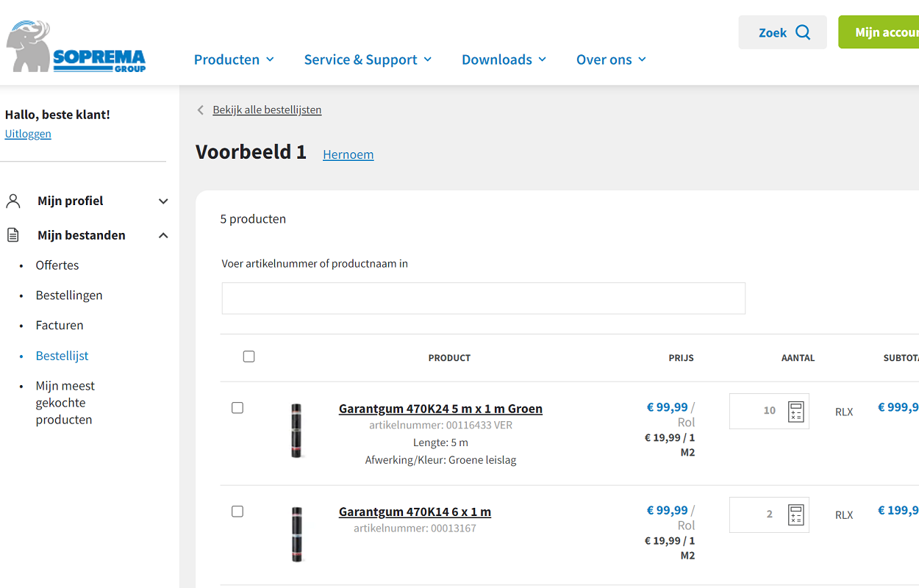Open the Over ons navigation menu
919x588 pixels.
611,60
